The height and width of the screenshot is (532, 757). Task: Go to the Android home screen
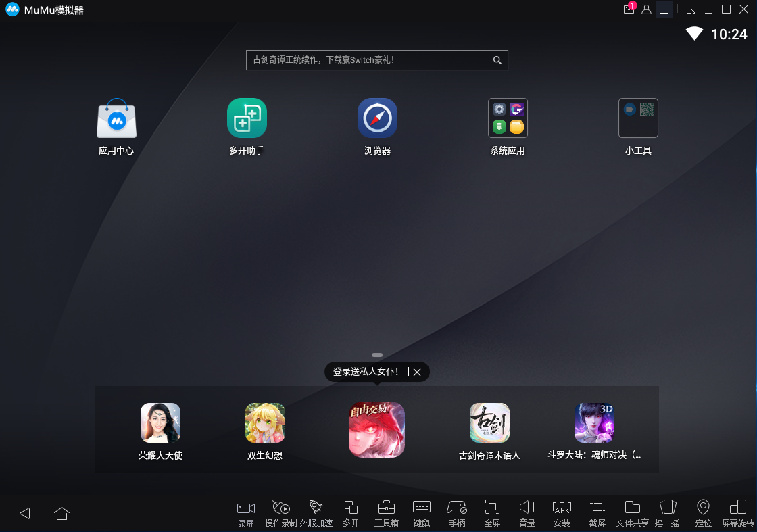[62, 513]
